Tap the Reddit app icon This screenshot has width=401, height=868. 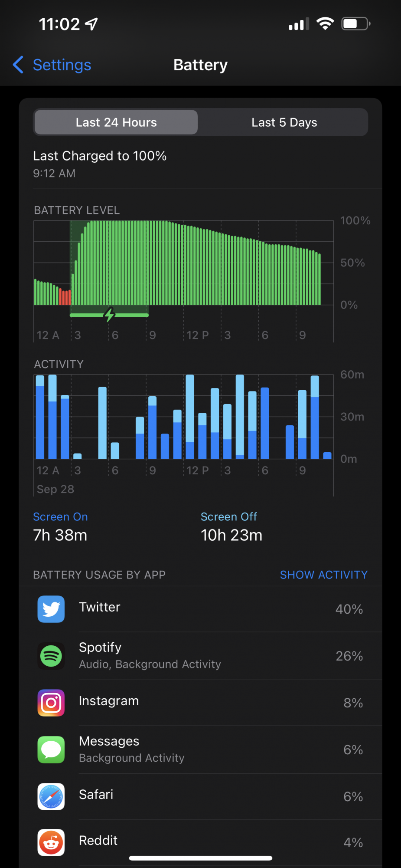[x=51, y=842]
